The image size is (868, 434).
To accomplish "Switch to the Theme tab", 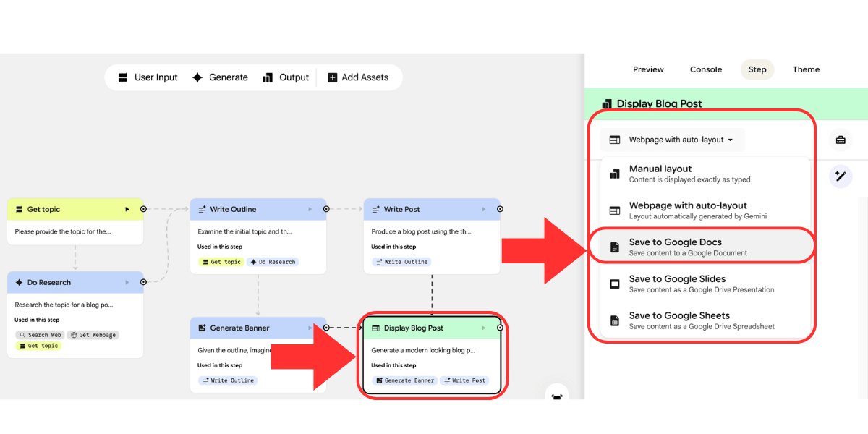I will point(806,69).
